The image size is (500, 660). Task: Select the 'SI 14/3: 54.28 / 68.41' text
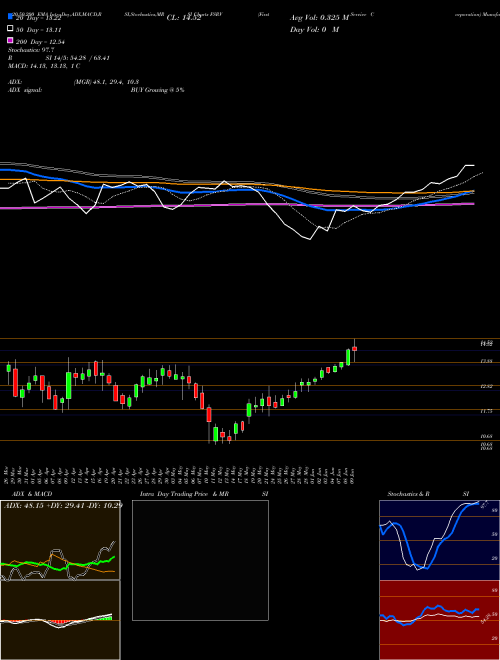(78, 58)
